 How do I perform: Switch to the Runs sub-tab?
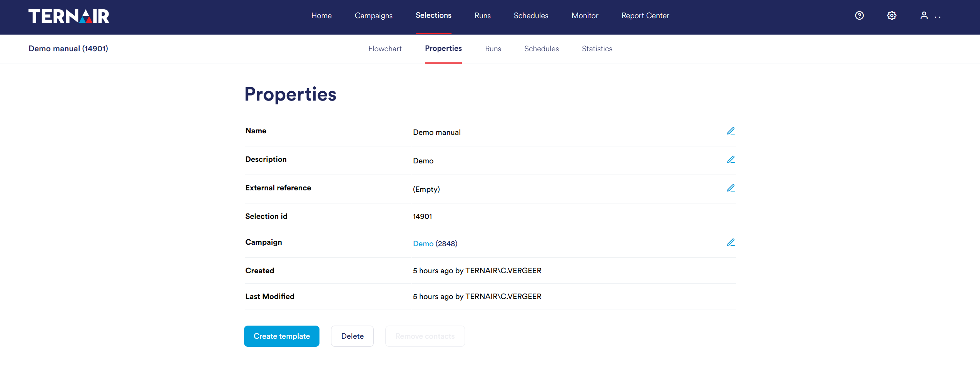click(x=493, y=49)
